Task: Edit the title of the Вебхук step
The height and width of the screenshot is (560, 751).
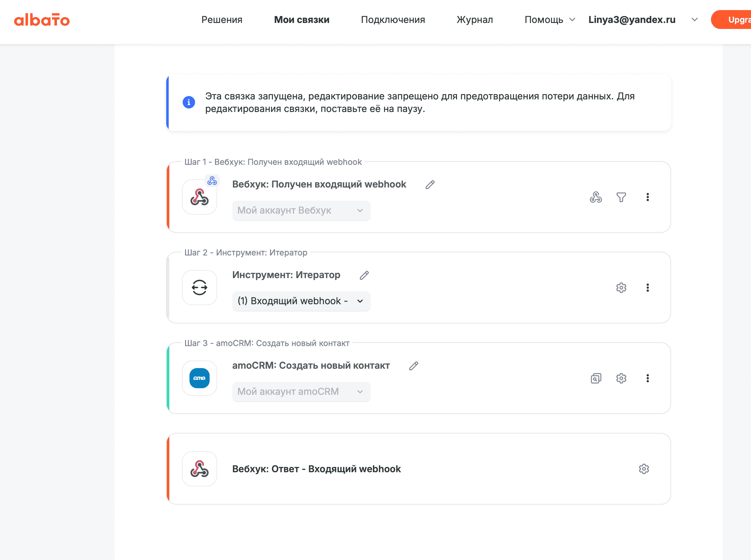Action: click(430, 184)
